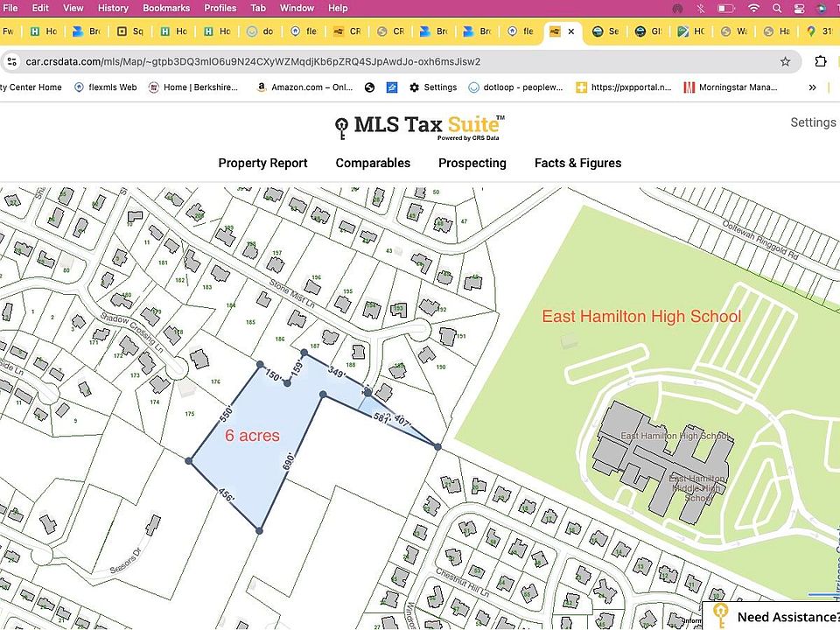This screenshot has width=840, height=630.
Task: Open the Window menu
Action: click(x=297, y=8)
